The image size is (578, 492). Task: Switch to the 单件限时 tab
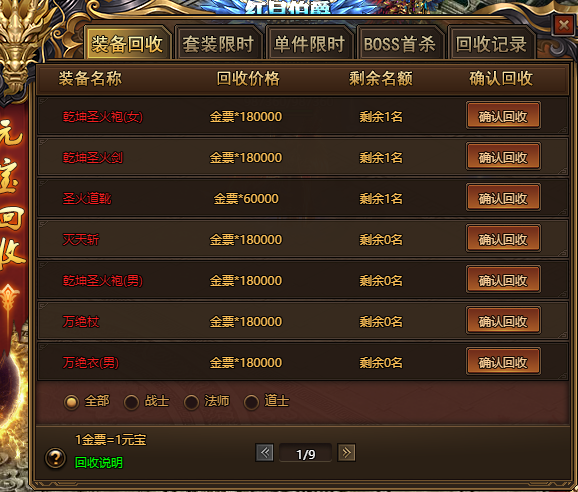click(x=309, y=43)
